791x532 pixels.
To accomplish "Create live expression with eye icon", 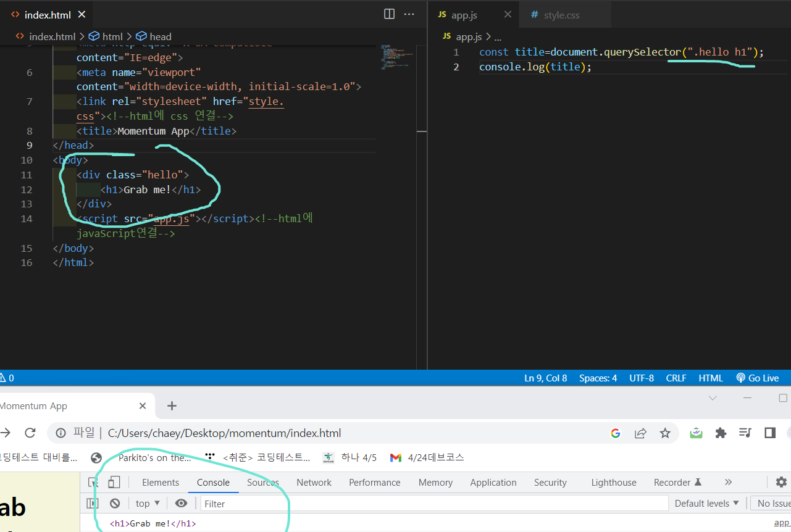I will [181, 504].
